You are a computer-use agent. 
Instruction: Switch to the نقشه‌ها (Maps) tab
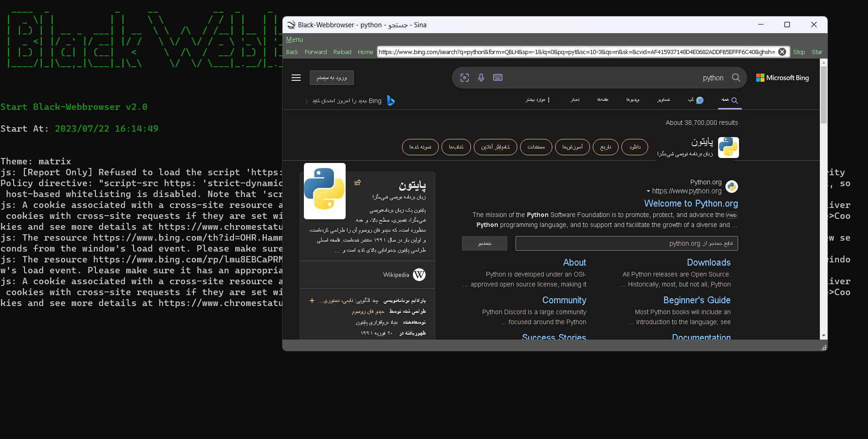tap(603, 100)
